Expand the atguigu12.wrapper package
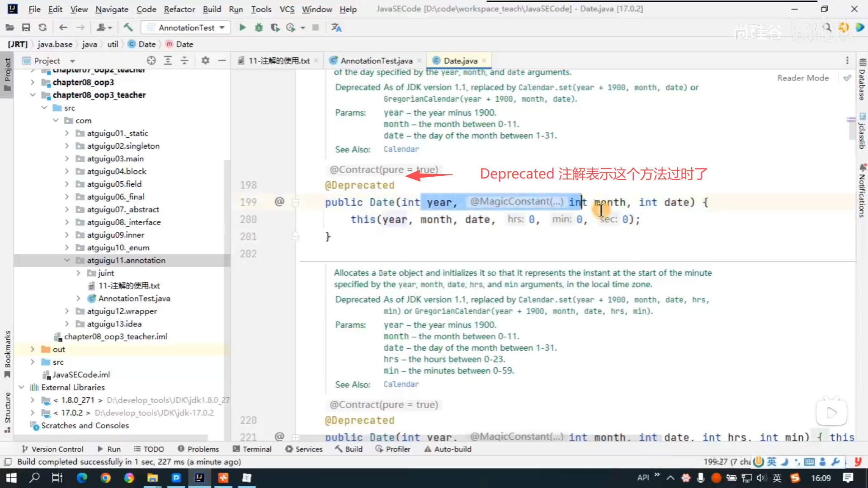Screen dimensions: 868x488 tap(67, 311)
